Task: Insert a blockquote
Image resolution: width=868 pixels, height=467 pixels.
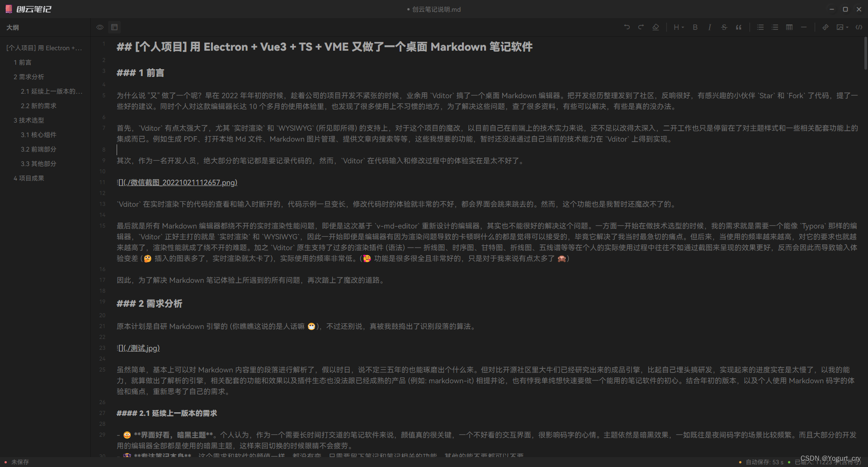Action: [738, 27]
